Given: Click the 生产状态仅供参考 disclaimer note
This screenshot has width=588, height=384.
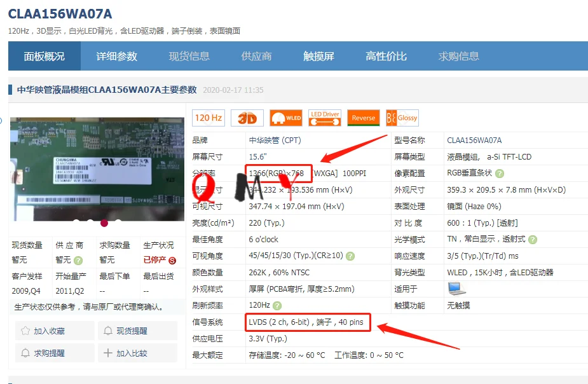Looking at the screenshot, I should click(x=89, y=306).
